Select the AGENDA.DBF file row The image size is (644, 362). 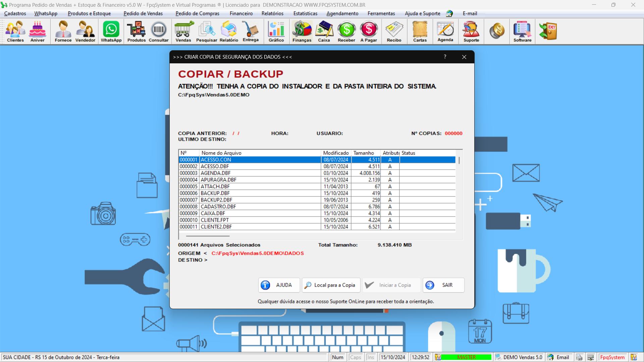[x=317, y=173]
